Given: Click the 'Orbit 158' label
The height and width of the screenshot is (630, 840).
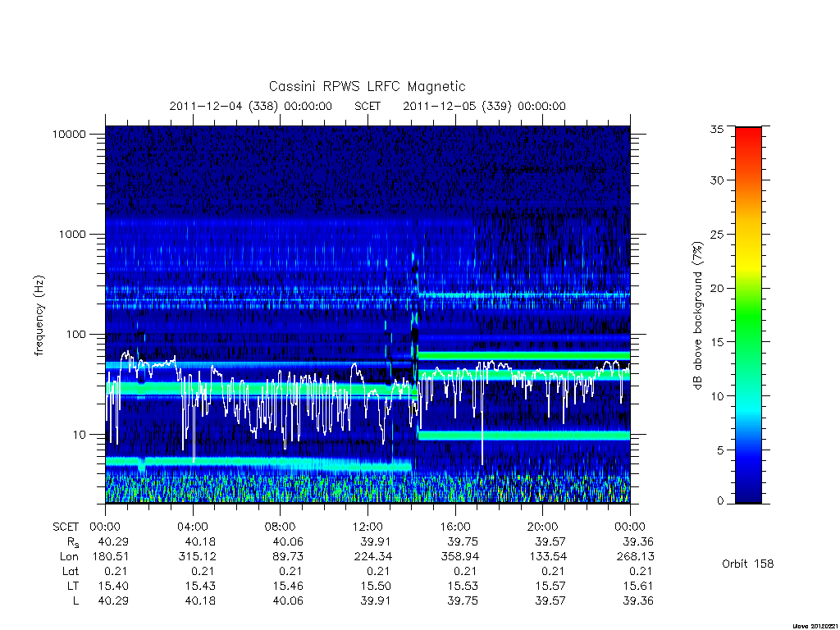Looking at the screenshot, I should click(748, 564).
